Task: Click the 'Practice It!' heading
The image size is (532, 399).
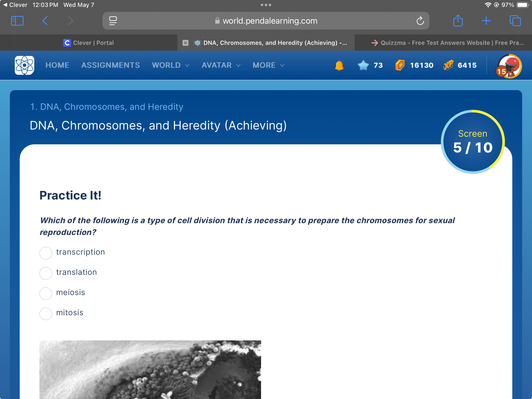Action: [x=70, y=195]
